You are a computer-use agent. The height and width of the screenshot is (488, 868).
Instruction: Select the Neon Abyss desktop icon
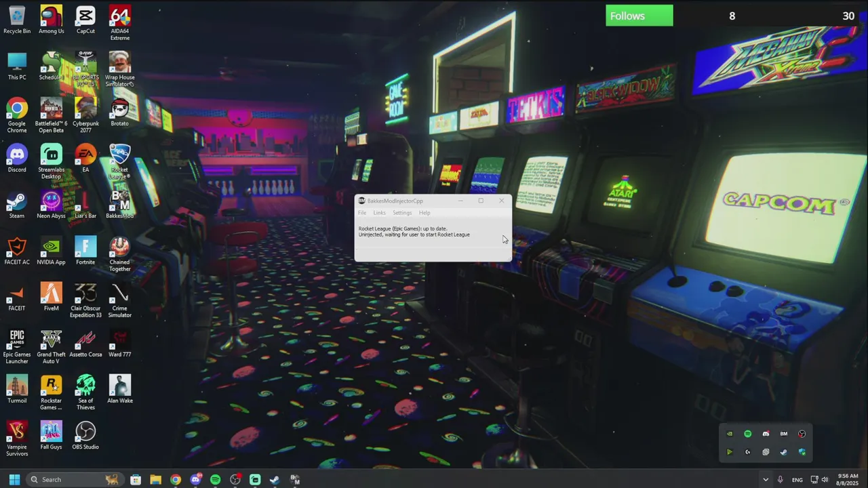pyautogui.click(x=51, y=204)
